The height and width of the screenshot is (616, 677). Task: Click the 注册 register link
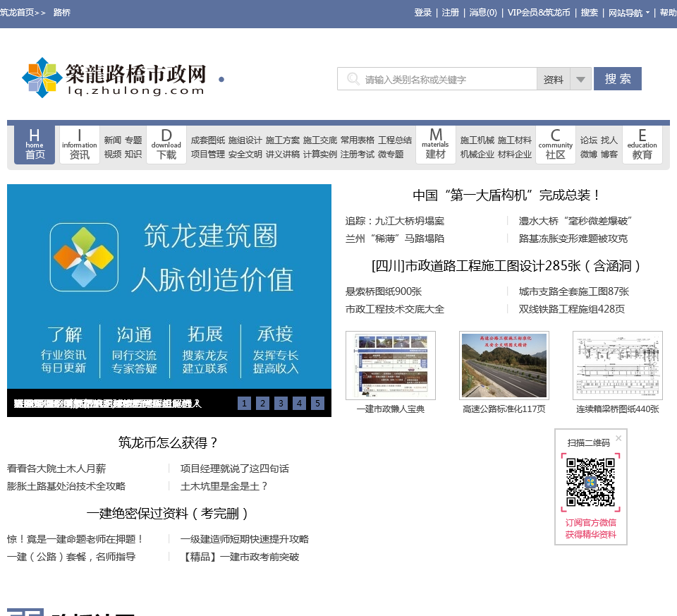pyautogui.click(x=451, y=13)
